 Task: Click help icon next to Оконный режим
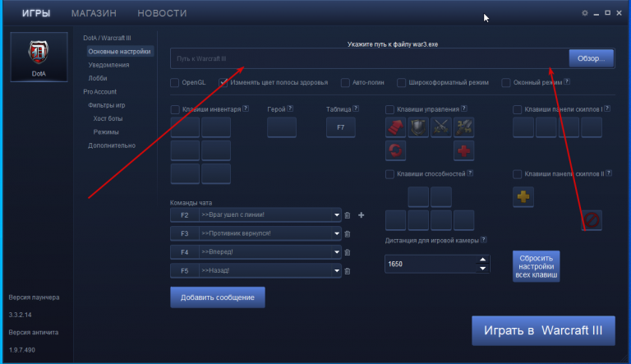click(567, 81)
